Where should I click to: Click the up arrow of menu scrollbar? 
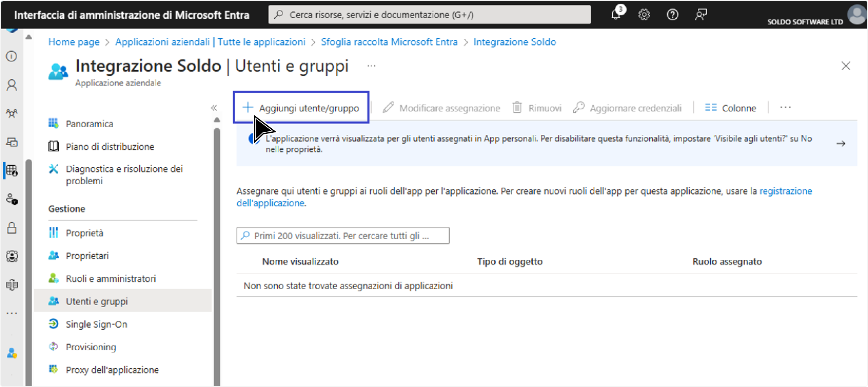(217, 119)
